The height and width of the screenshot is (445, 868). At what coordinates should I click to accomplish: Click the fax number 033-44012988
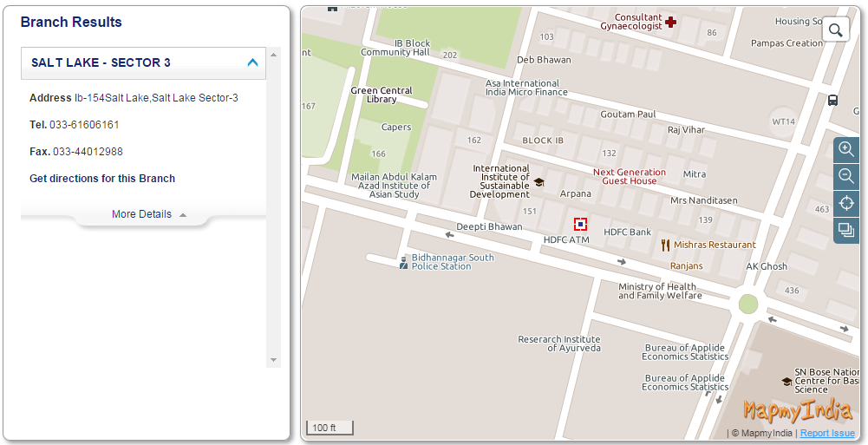[88, 152]
